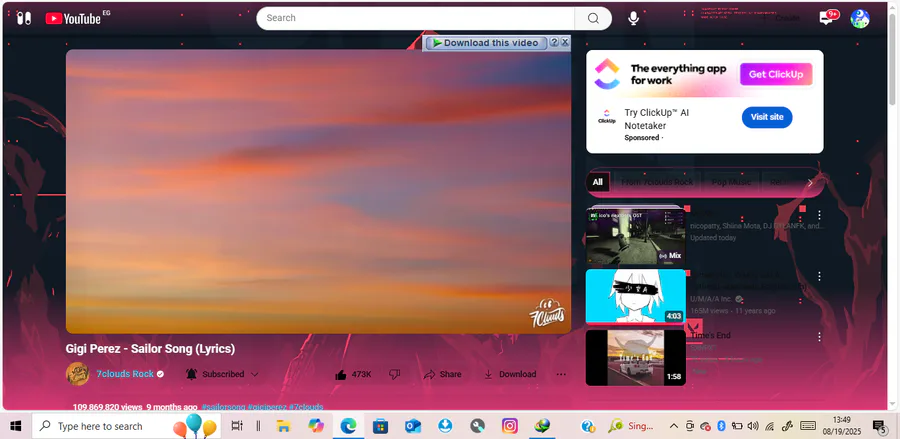Click the Windows taskbar search box
900x439 pixels.
click(126, 426)
